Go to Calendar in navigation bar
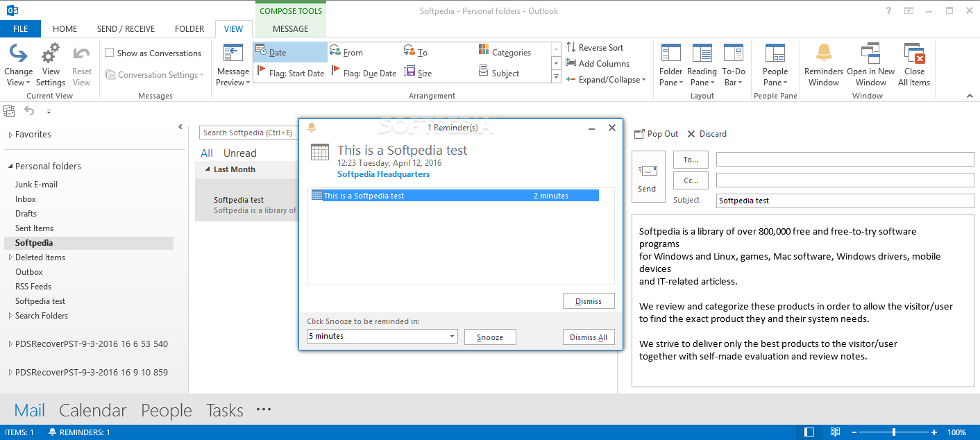Viewport: 980px width, 440px height. tap(93, 410)
